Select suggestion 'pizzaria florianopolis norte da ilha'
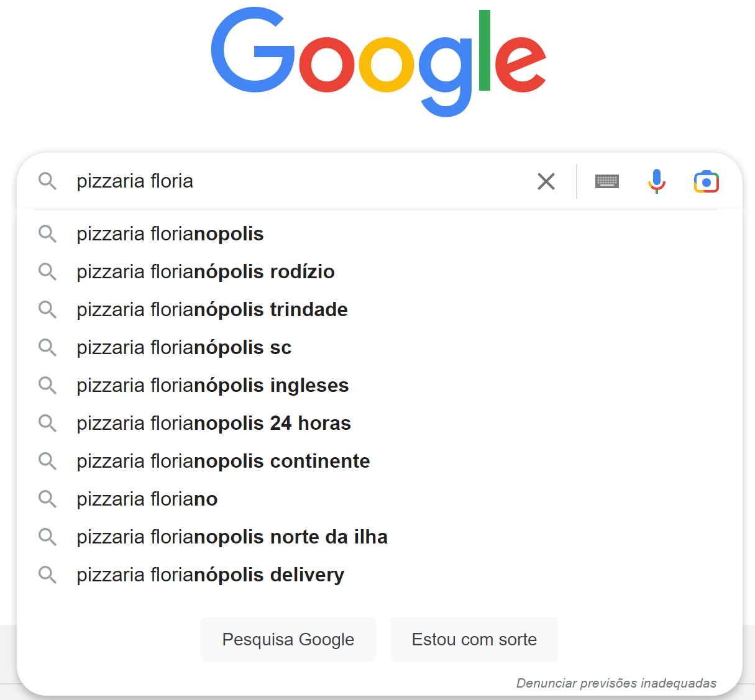 [232, 537]
